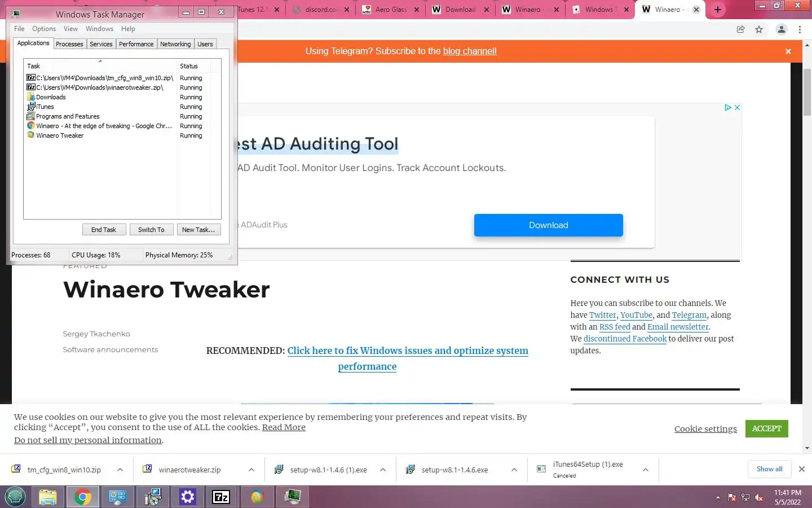Image resolution: width=812 pixels, height=508 pixels.
Task: Switch to the Networking tab
Action: 175,44
